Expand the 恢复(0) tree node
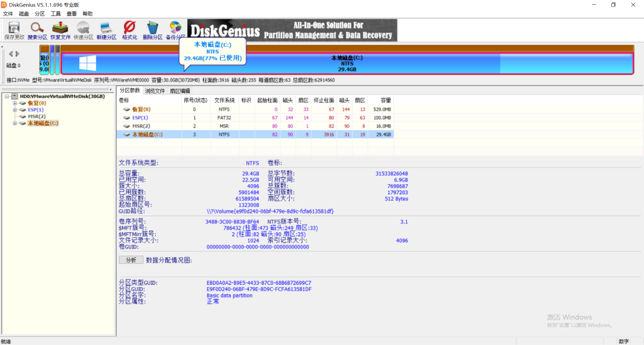Screen dimensions: 644x345 (15, 103)
